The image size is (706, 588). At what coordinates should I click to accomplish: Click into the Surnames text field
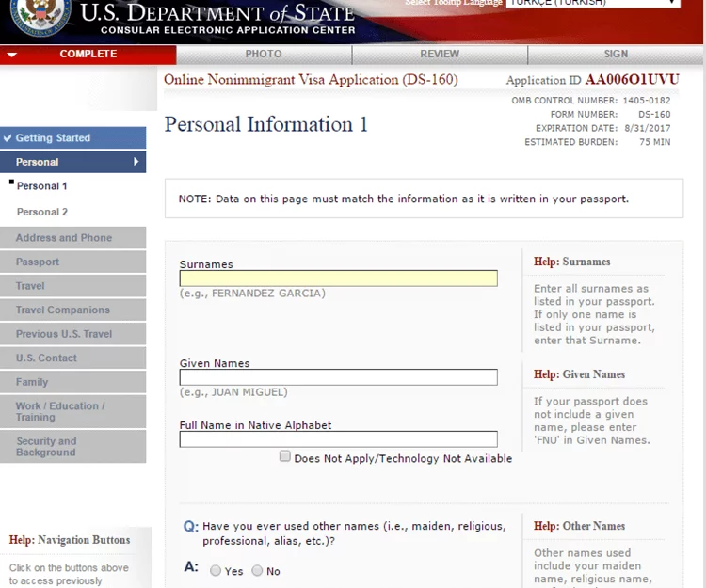click(x=338, y=278)
